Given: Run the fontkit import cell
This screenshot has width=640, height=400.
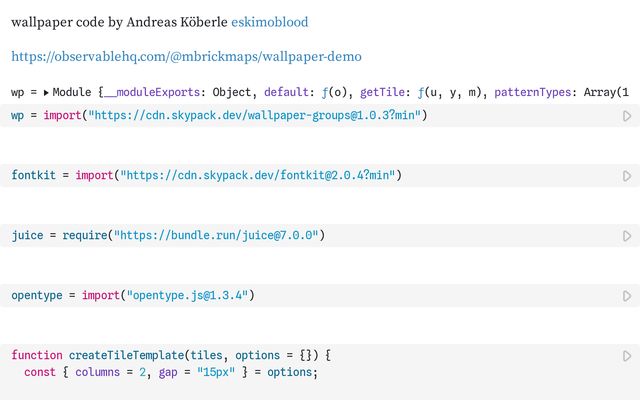Looking at the screenshot, I should [627, 176].
